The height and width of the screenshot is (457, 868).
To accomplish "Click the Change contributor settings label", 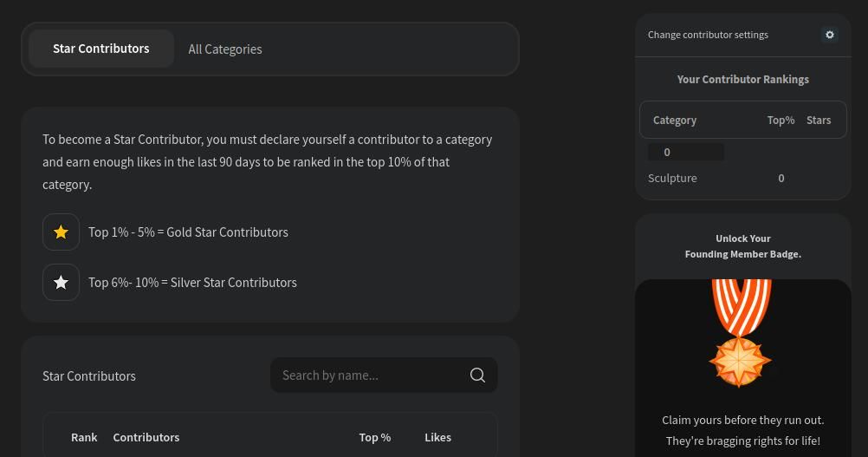I will tap(708, 35).
